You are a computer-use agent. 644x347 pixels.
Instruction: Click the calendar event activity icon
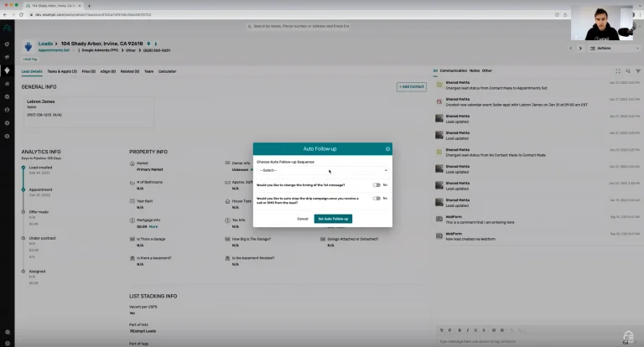pyautogui.click(x=439, y=101)
